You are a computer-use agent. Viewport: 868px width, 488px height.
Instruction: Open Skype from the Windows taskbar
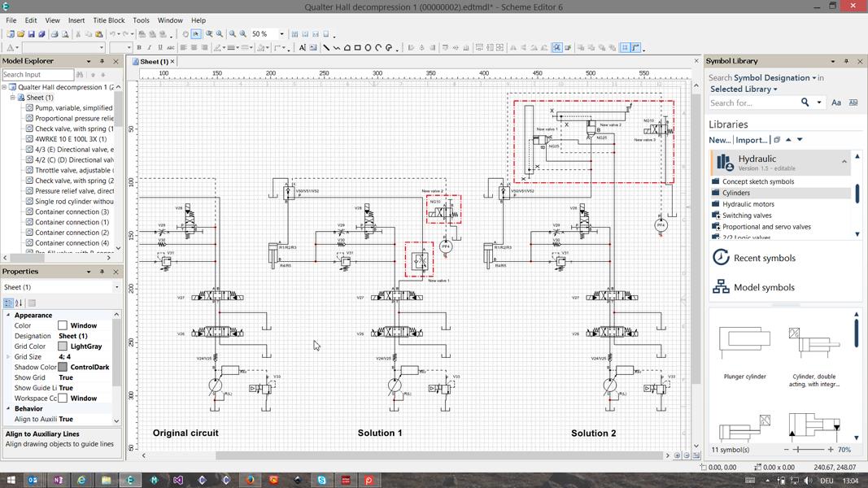pos(321,480)
